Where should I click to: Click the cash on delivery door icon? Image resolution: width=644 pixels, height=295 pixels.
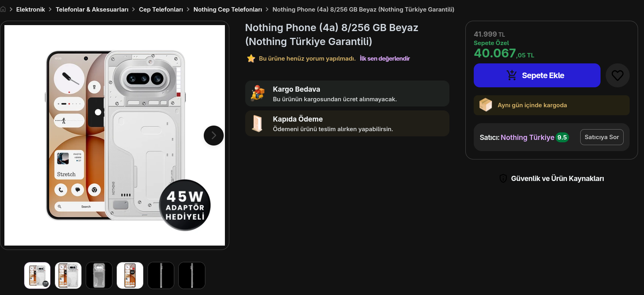[x=258, y=123]
